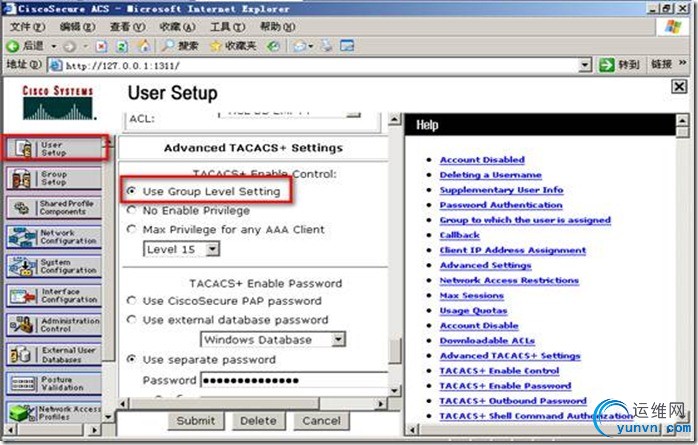The height and width of the screenshot is (445, 698).
Task: Select No Enable Privilege radio
Action: point(131,210)
